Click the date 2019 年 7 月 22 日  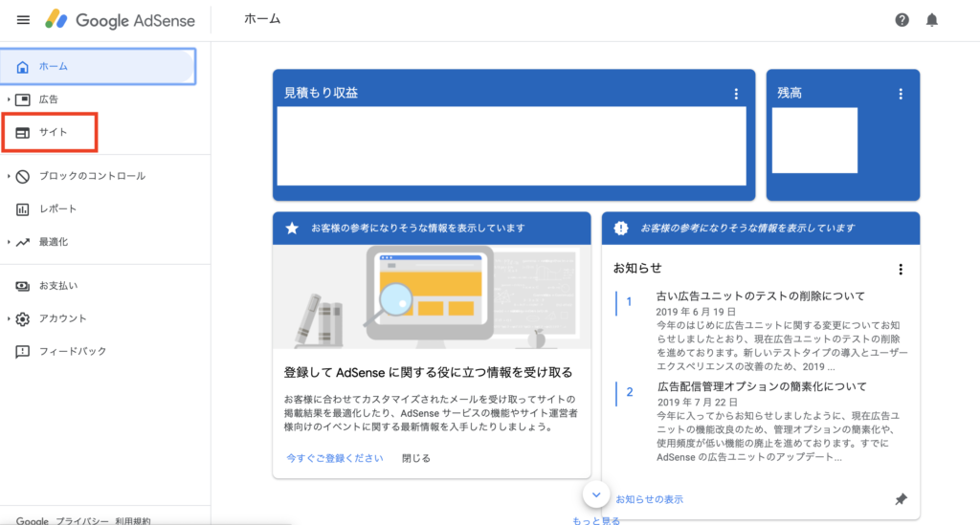pyautogui.click(x=698, y=402)
